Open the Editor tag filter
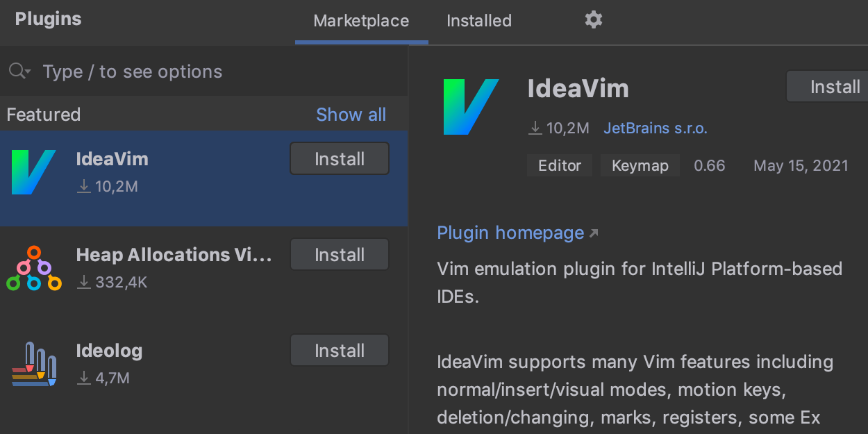This screenshot has height=434, width=868. [560, 165]
